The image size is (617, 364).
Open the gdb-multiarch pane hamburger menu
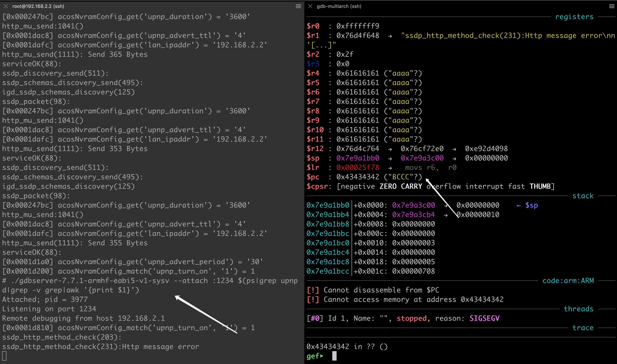point(612,6)
